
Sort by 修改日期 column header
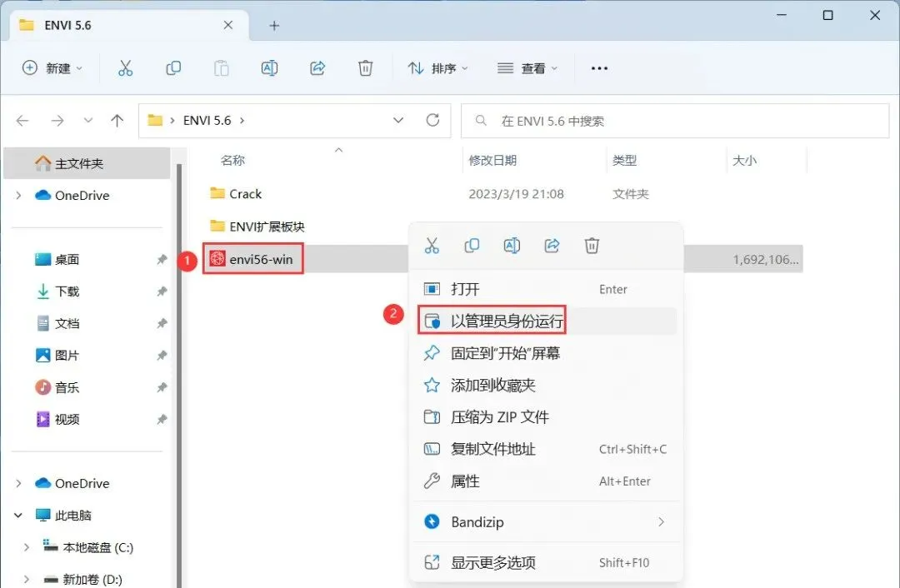[x=492, y=160]
